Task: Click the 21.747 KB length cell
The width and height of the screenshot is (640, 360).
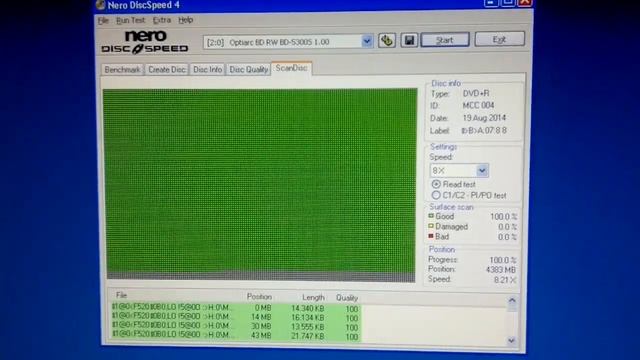Action: 308,336
